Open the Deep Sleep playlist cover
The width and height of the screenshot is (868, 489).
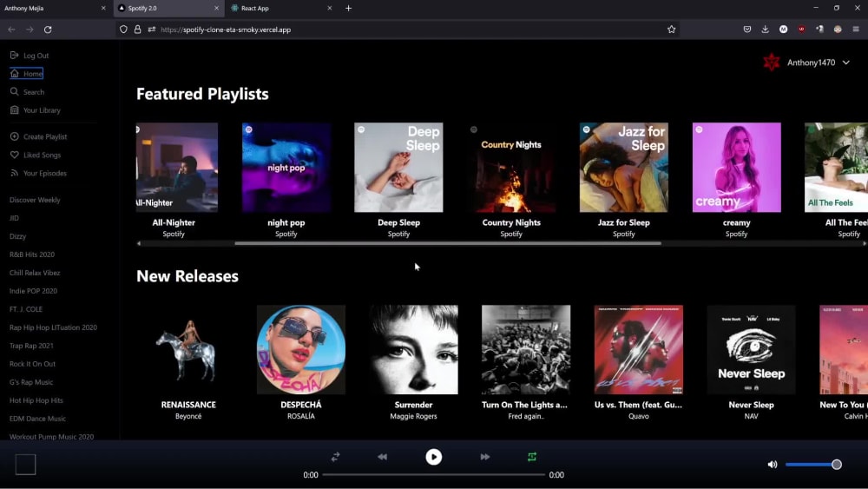[x=398, y=168]
